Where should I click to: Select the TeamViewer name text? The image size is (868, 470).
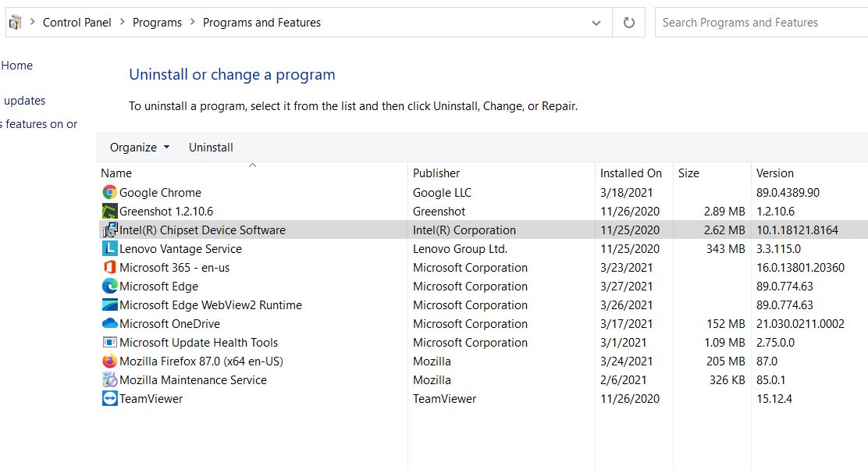[x=151, y=399]
